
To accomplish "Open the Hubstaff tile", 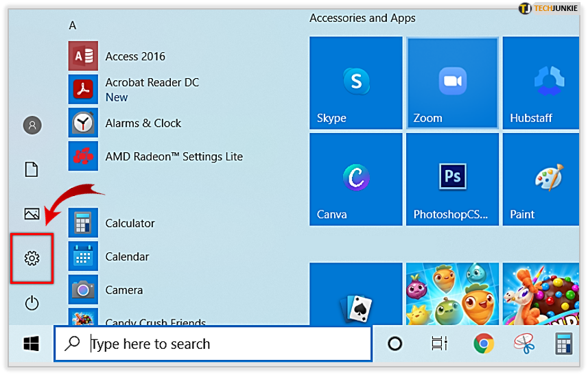I will pyautogui.click(x=541, y=83).
